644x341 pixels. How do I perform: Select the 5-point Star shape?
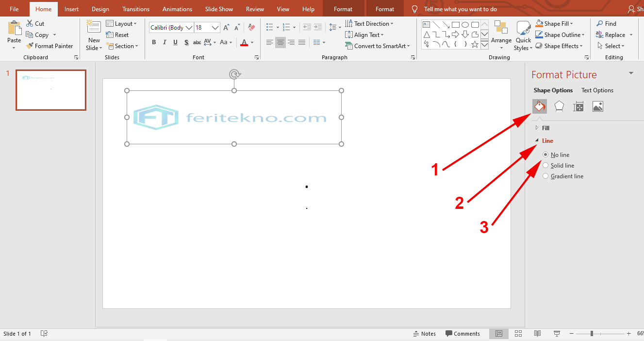(475, 44)
